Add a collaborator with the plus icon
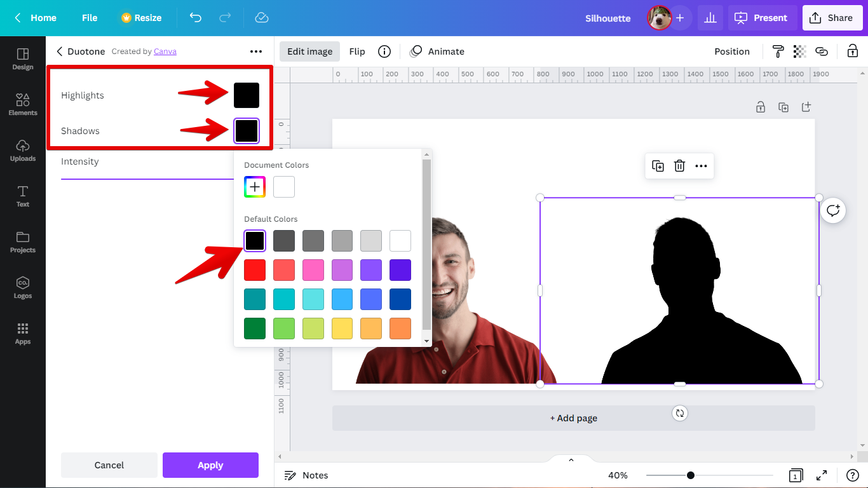868x488 pixels. click(x=680, y=18)
